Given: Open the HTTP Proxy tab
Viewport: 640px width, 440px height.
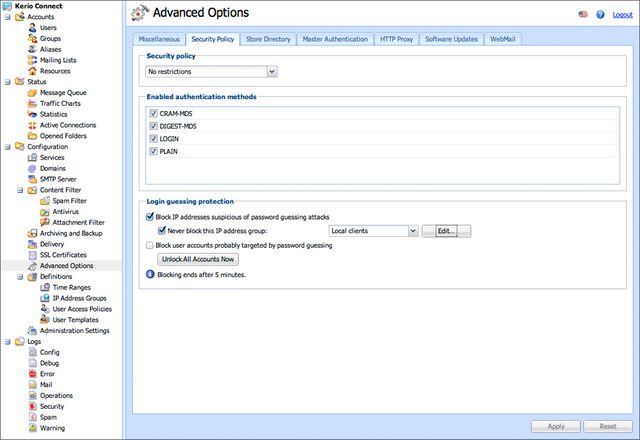Looking at the screenshot, I should tap(397, 39).
